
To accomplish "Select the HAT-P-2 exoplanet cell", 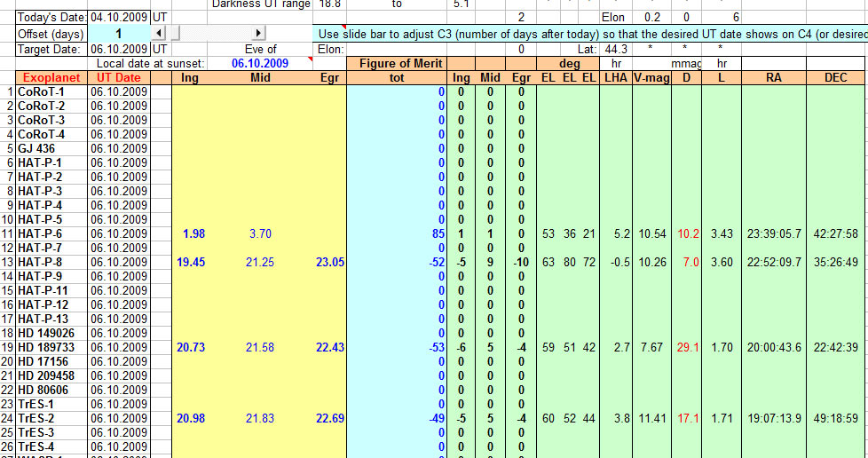I will point(51,178).
